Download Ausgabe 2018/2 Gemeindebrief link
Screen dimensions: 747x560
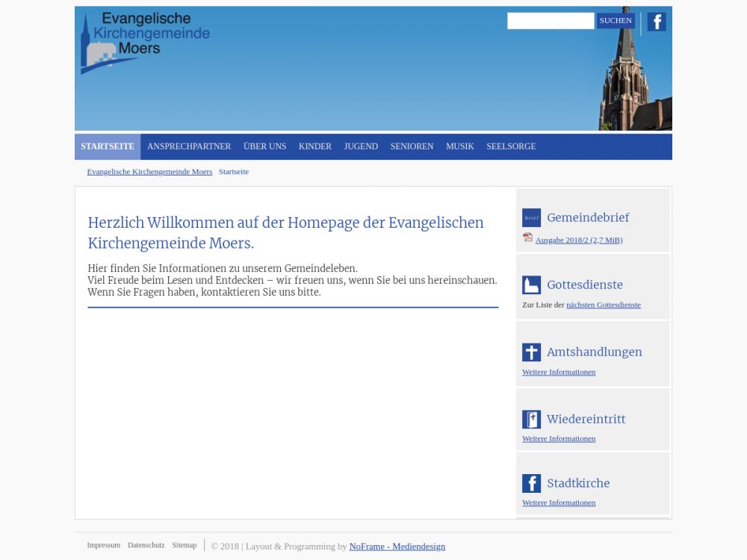point(578,240)
